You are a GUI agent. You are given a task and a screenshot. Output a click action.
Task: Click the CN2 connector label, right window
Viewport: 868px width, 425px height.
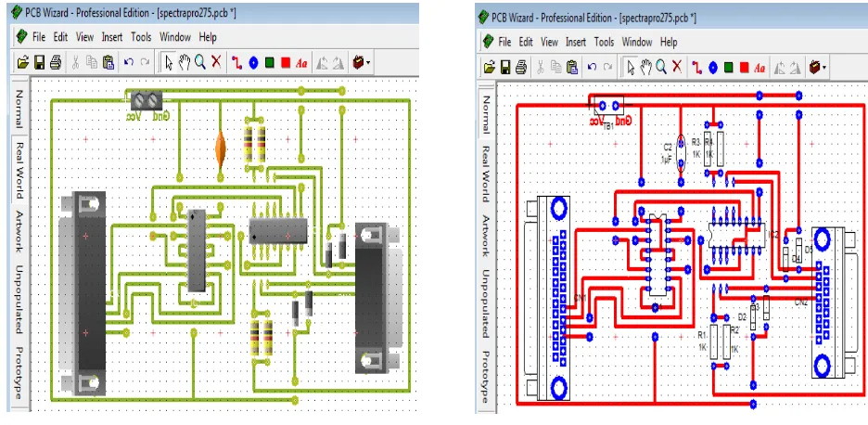pos(801,303)
